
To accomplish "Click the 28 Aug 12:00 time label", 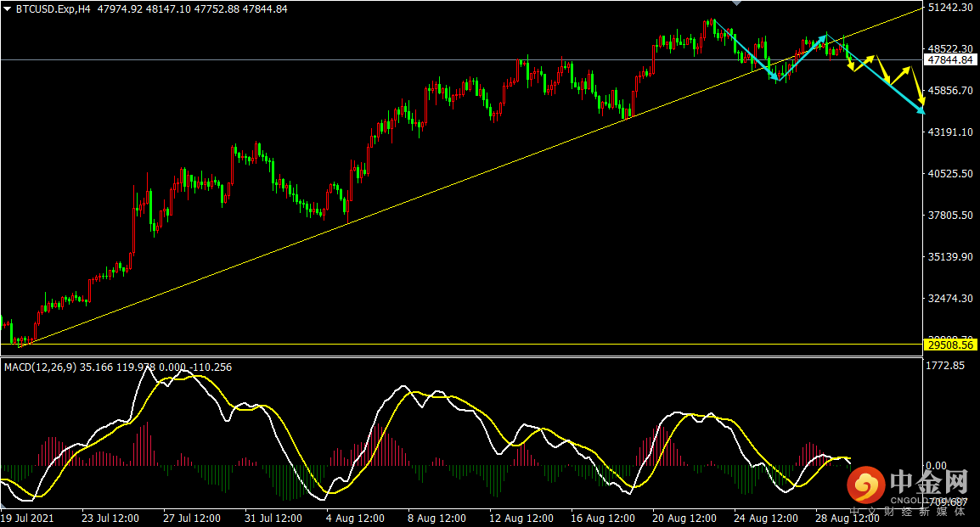I will [x=847, y=519].
